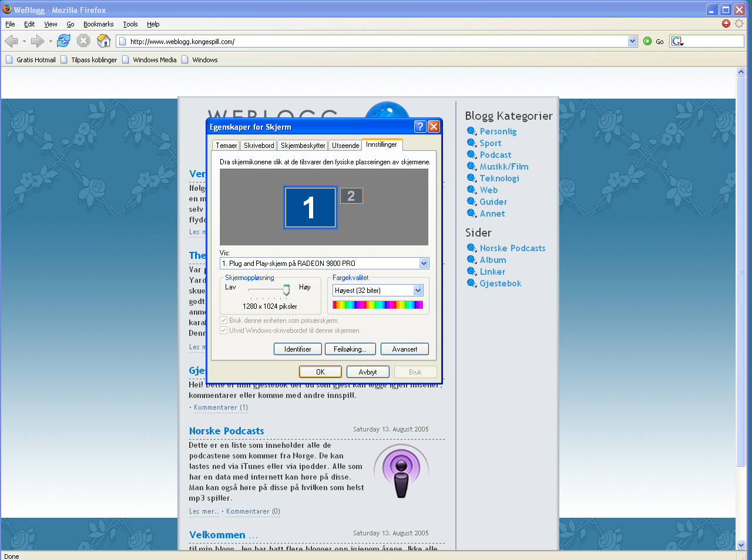
Task: Open the Annet category link
Action: (x=492, y=213)
